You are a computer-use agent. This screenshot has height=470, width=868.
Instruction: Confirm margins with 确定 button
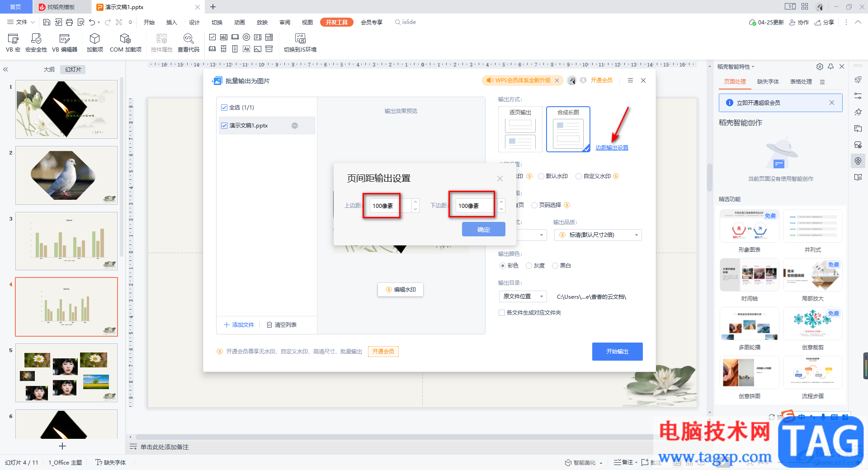484,229
